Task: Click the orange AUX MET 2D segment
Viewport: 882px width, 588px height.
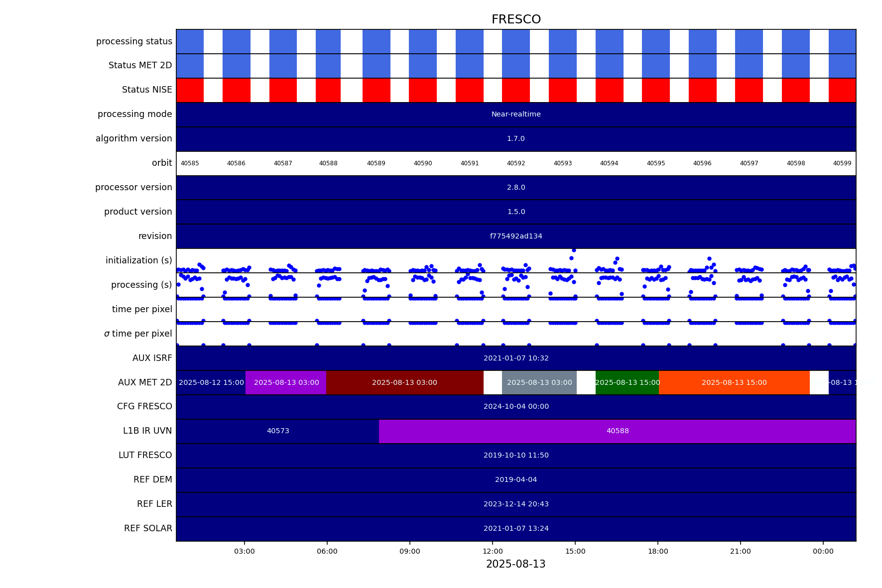Action: pos(734,383)
